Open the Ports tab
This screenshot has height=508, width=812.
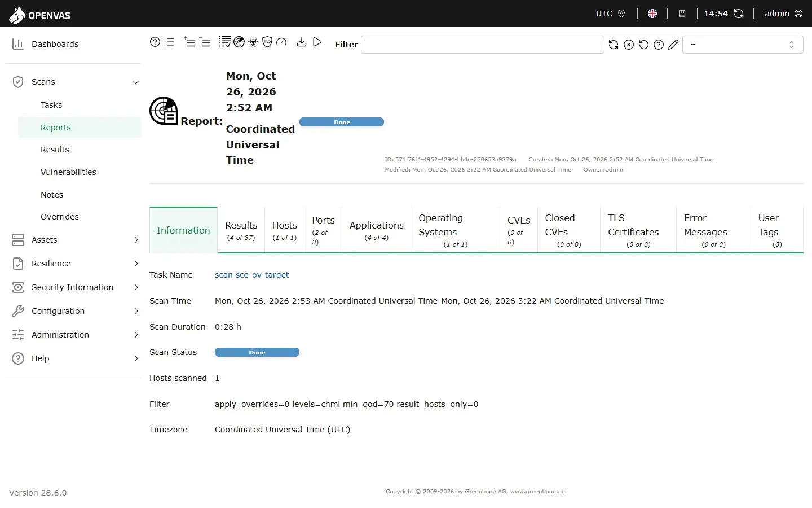(323, 230)
